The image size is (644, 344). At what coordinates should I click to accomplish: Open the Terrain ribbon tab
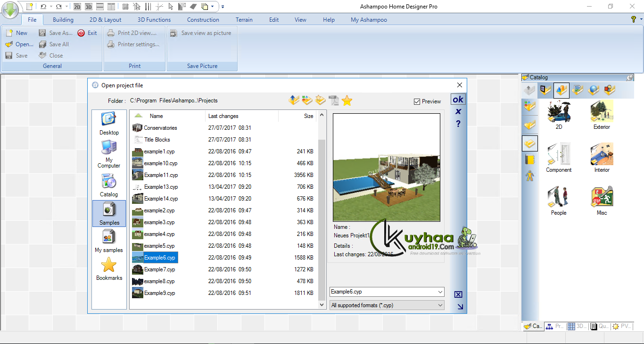click(244, 20)
